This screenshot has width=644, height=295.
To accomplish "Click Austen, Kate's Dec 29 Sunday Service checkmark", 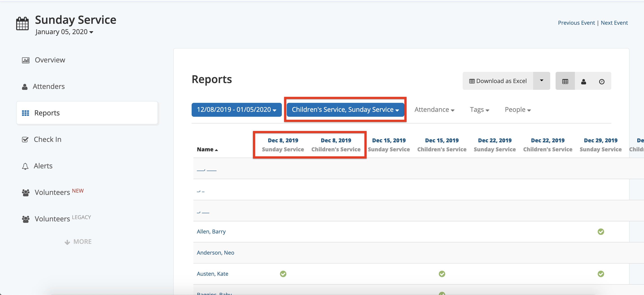I will pos(600,274).
